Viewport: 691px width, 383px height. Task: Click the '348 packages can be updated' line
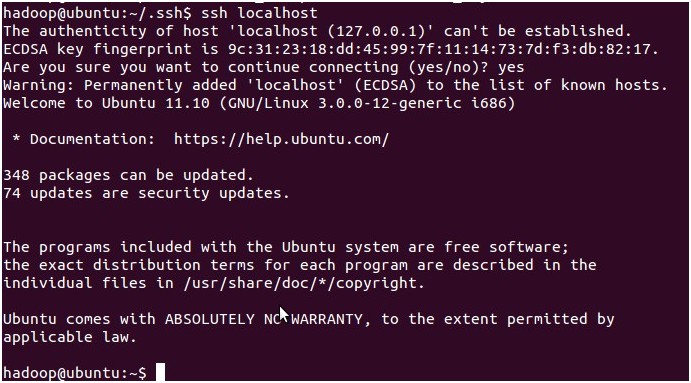[129, 175]
